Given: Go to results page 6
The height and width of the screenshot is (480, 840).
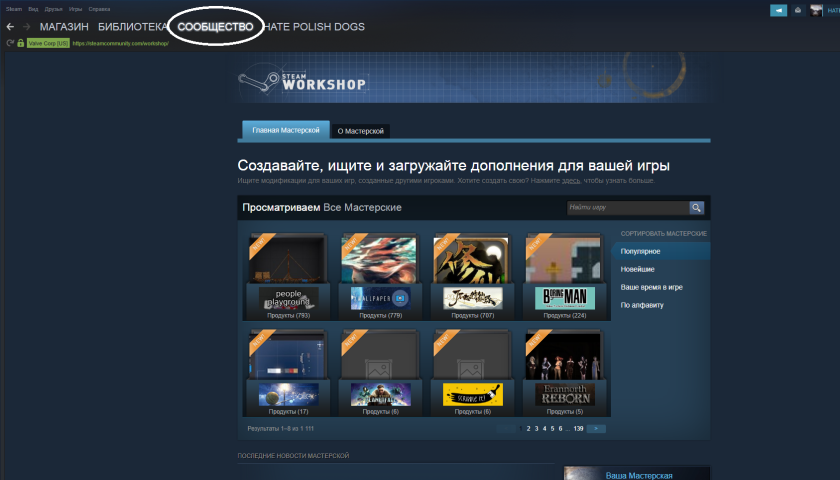Looking at the screenshot, I should click(x=560, y=429).
